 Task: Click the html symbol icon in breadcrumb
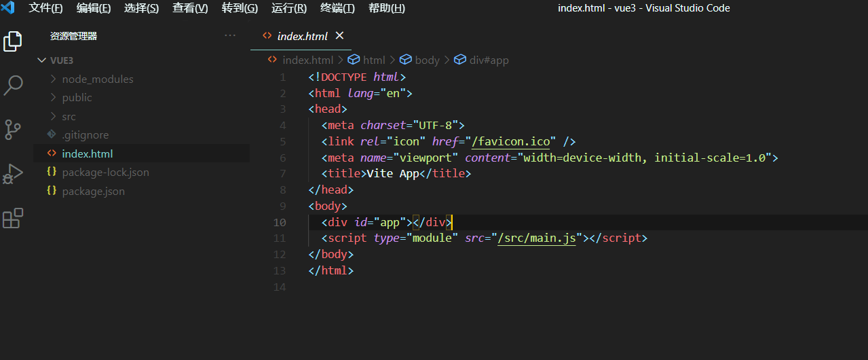tap(354, 60)
